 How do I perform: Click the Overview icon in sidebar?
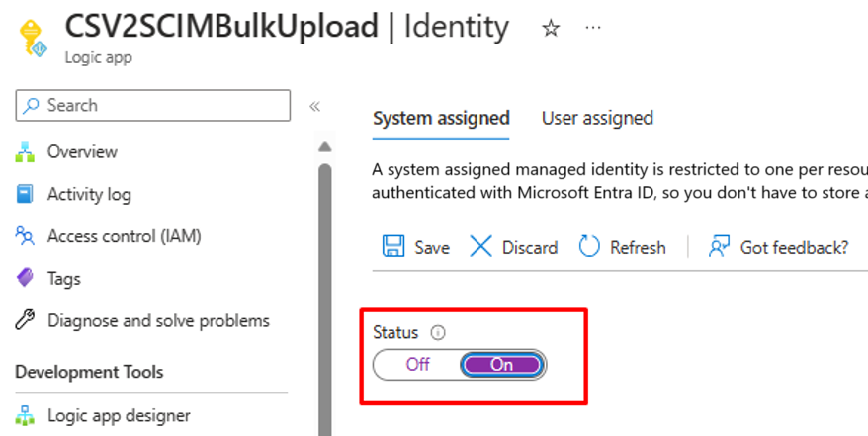click(25, 152)
